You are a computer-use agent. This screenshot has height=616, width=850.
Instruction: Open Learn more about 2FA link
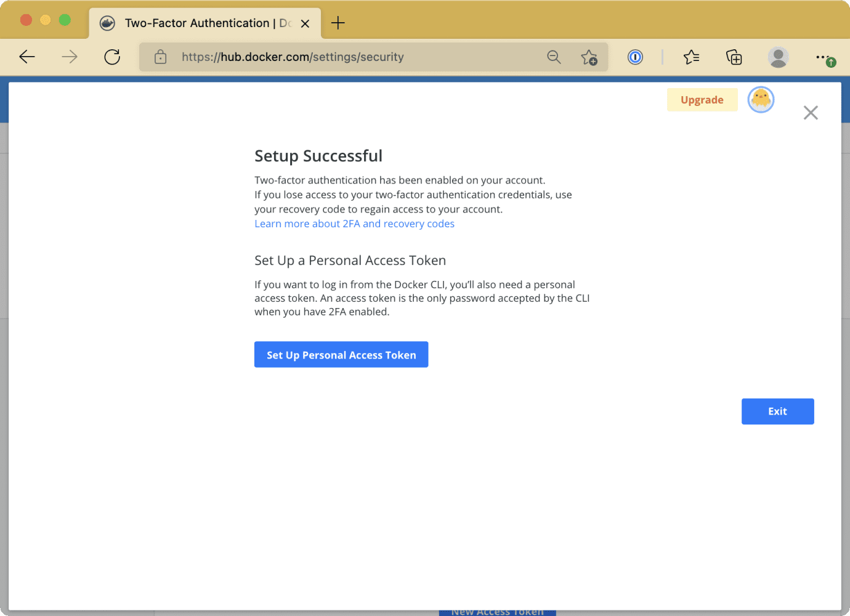point(355,224)
